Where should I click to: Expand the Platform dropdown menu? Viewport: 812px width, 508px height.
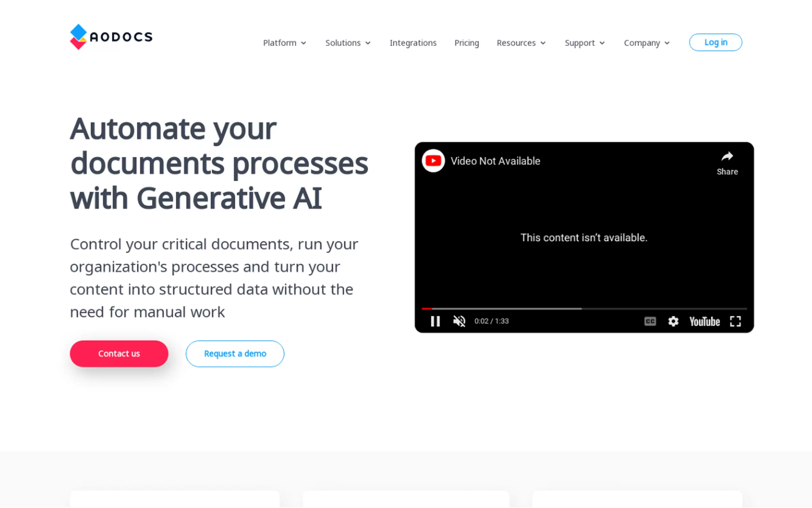284,43
